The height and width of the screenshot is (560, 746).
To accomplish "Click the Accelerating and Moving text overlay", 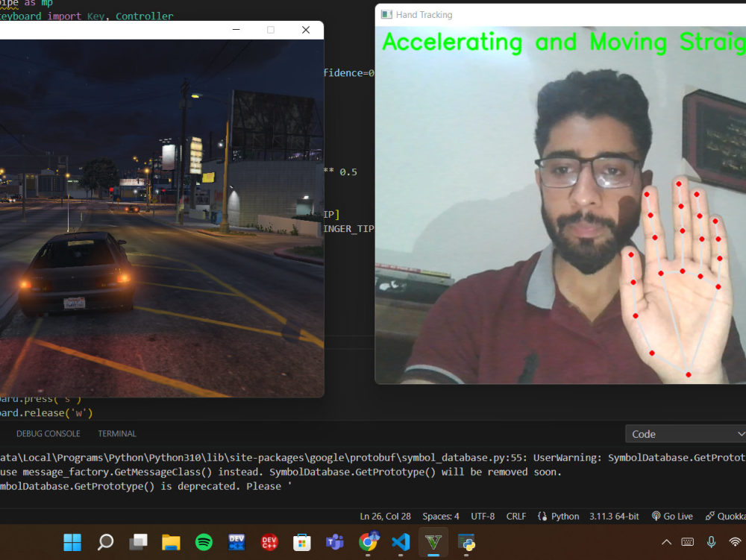I will 564,43.
